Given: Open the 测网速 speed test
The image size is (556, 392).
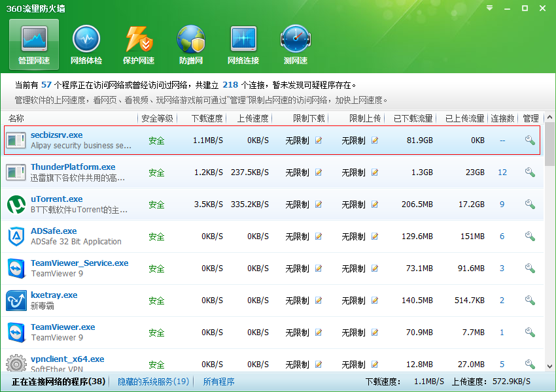Looking at the screenshot, I should (296, 44).
